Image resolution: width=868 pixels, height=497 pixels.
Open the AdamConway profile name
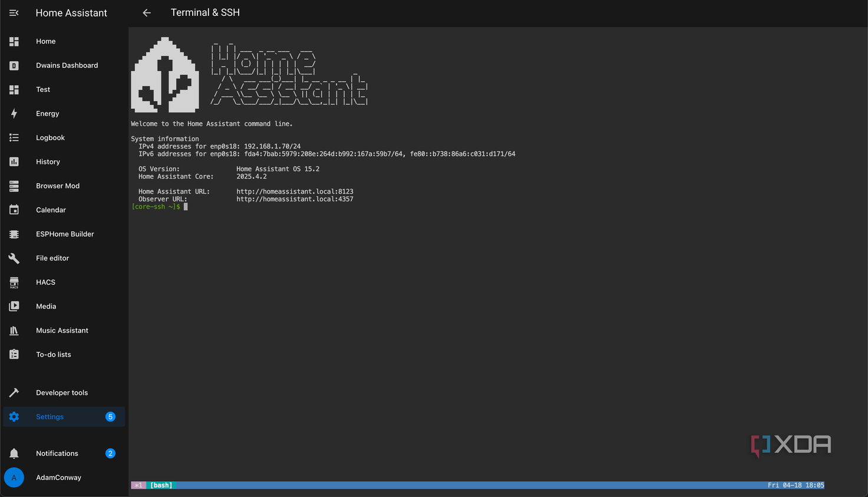(58, 478)
